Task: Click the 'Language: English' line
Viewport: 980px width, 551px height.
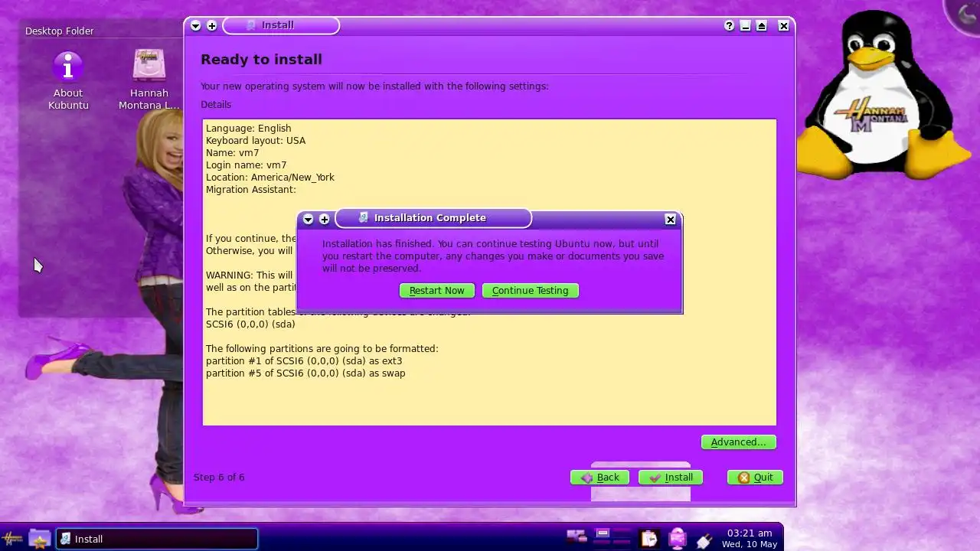Action: [249, 129]
